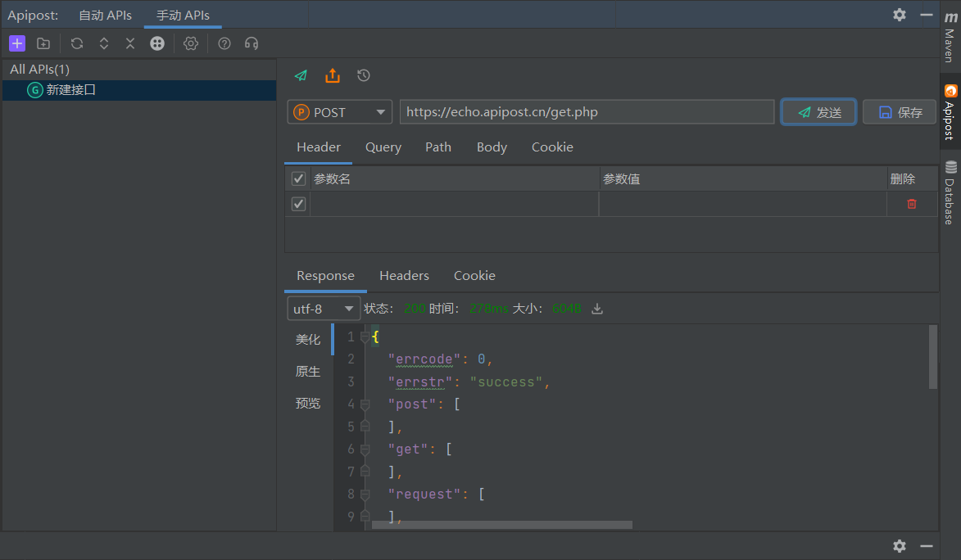Screen dimensions: 961x560
Task: Click the 发送 send button
Action: click(818, 112)
